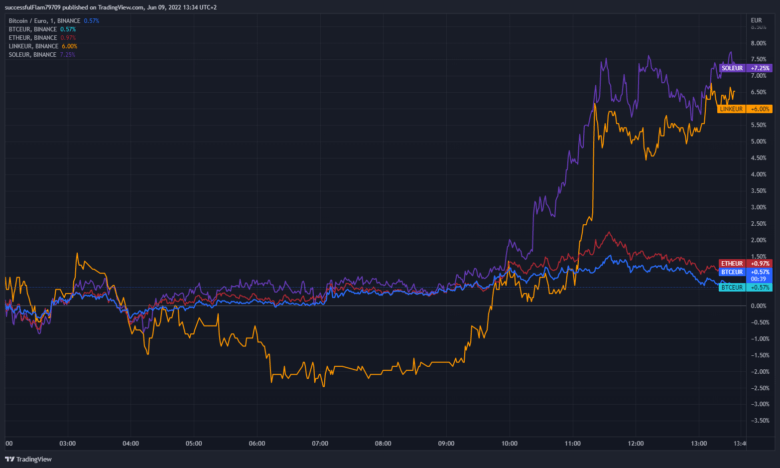
Task: Click the 0.97% value in ETHEUR legend
Action: click(x=68, y=38)
